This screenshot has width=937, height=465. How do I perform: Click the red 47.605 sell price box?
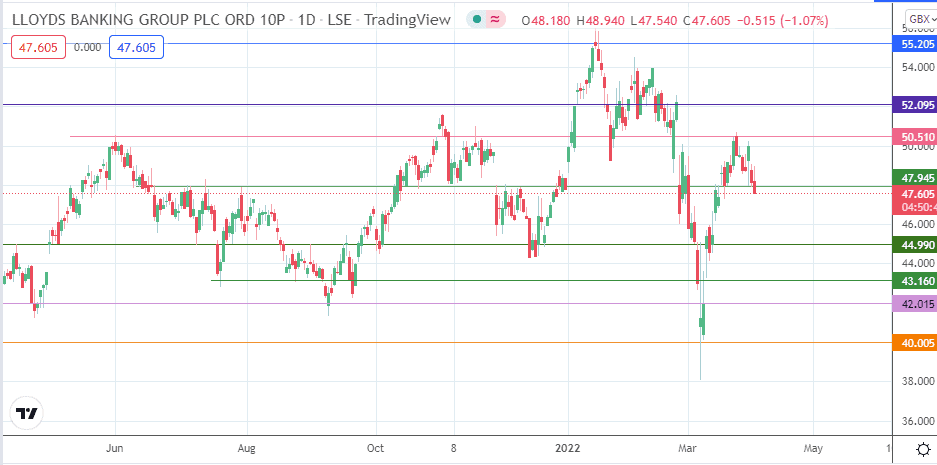click(38, 47)
